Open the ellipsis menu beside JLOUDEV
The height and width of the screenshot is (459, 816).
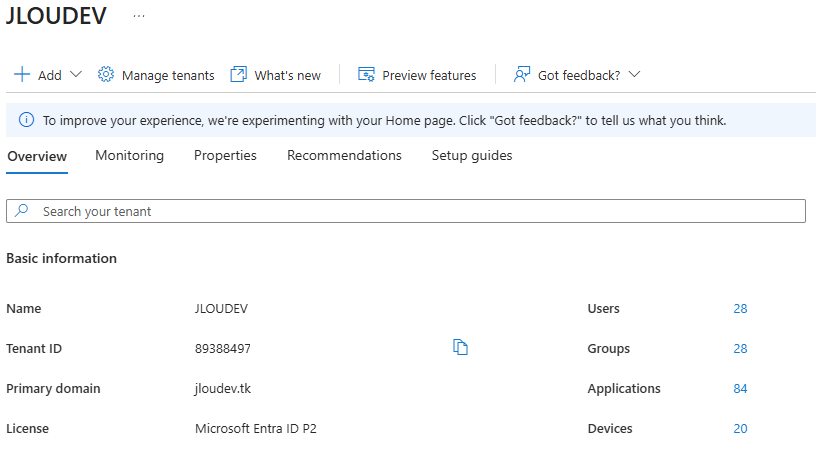coord(139,17)
